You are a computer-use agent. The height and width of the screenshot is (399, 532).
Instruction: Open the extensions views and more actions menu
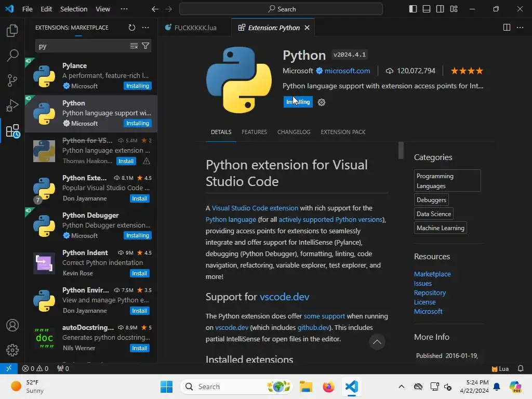[145, 28]
